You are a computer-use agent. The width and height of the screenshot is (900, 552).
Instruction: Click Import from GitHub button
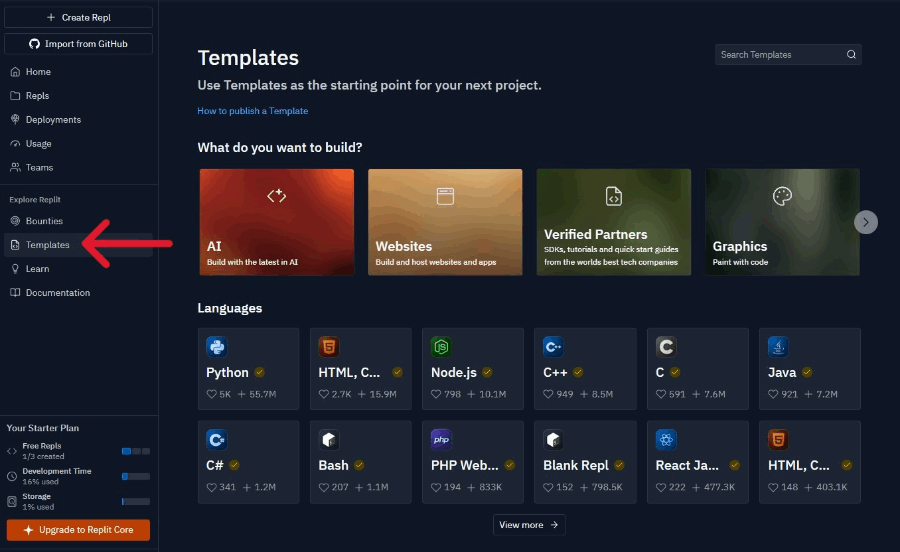79,44
